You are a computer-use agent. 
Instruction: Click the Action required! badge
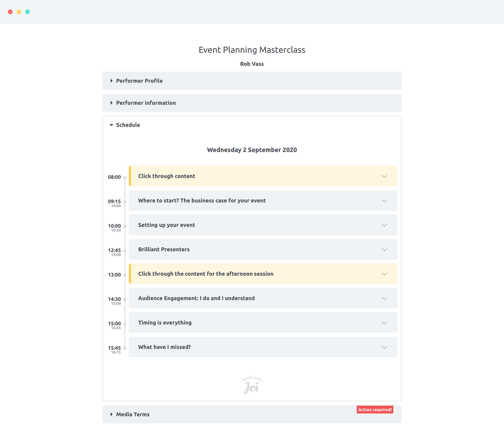click(x=374, y=410)
